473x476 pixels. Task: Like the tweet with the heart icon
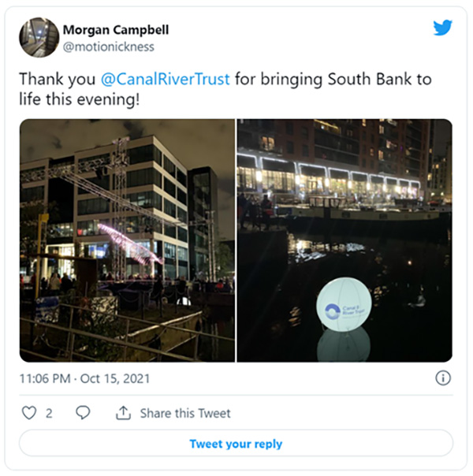tap(29, 413)
